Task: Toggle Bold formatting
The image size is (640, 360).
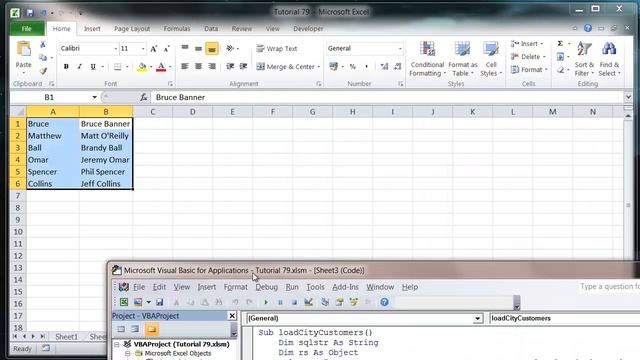Action: click(x=66, y=67)
